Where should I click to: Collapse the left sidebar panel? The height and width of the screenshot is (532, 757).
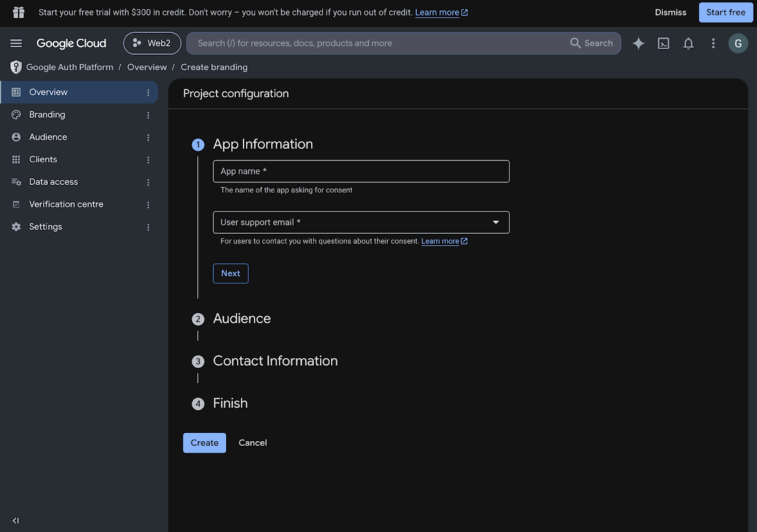coord(15,520)
